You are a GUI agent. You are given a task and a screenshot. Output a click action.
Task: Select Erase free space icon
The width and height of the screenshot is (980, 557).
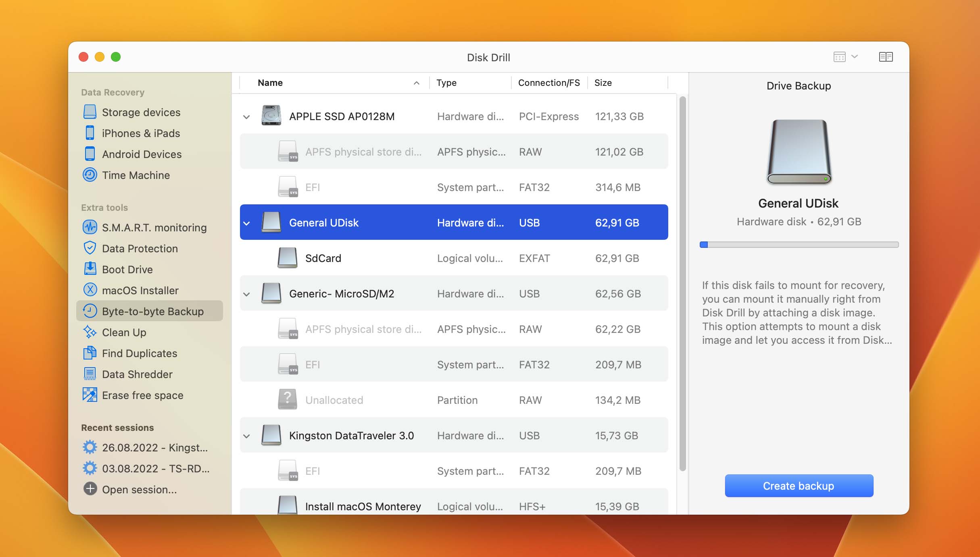point(90,395)
